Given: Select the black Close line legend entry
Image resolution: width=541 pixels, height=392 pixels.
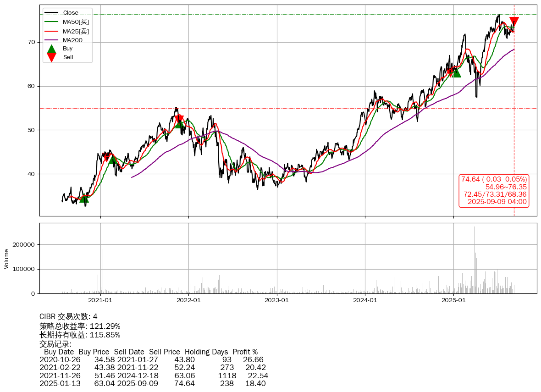Looking at the screenshot, I should (x=70, y=13).
